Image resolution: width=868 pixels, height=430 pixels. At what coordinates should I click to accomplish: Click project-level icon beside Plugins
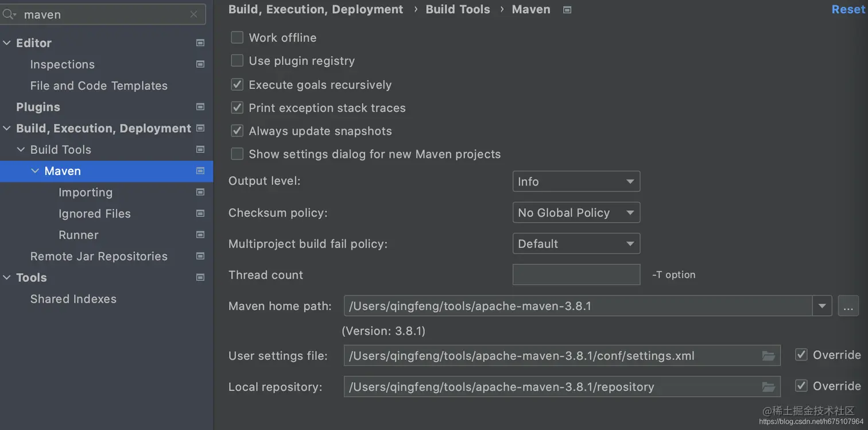point(200,107)
